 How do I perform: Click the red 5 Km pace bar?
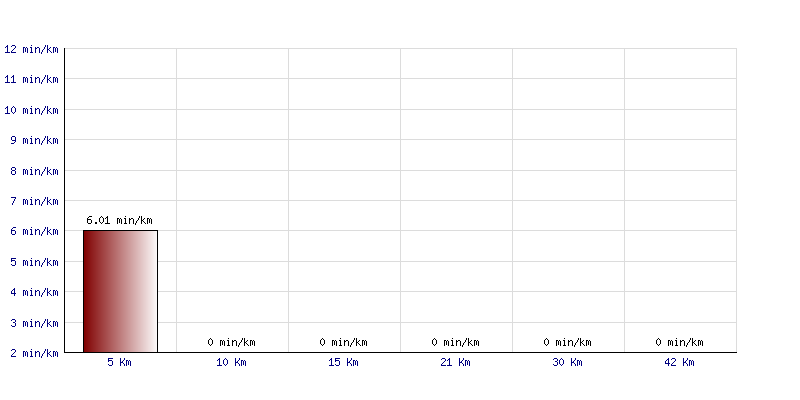pos(120,291)
